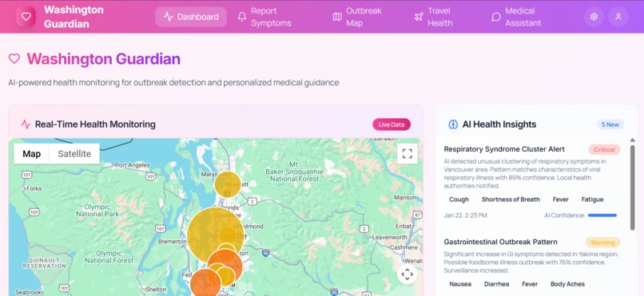The width and height of the screenshot is (644, 296).
Task: Click the 5 New badge
Action: [x=610, y=124]
